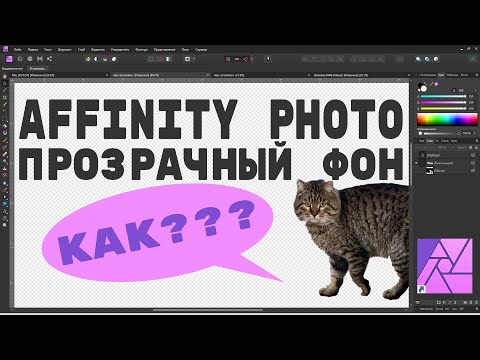Click the round white toolbar icon at right
This screenshot has width=480, height=360.
436,59
